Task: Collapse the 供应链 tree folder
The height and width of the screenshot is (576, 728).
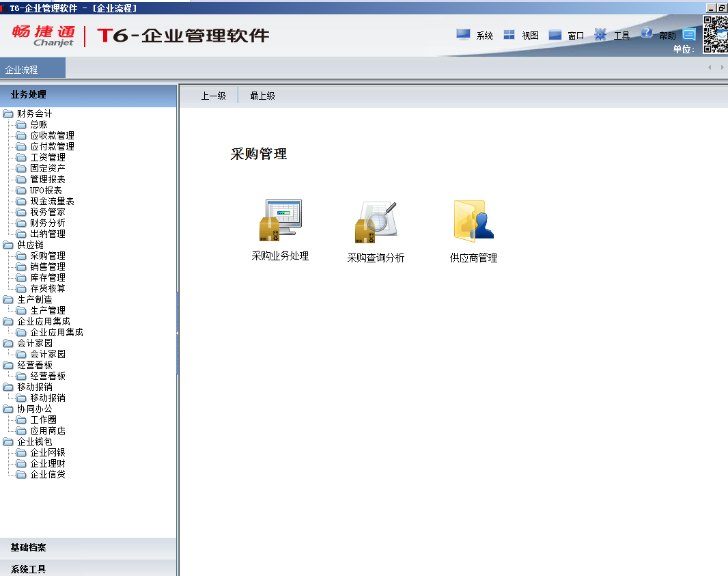Action: click(8, 245)
